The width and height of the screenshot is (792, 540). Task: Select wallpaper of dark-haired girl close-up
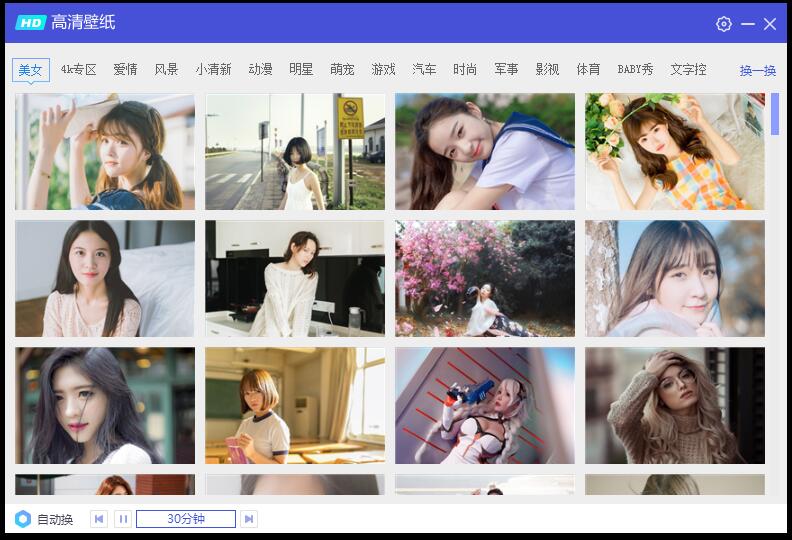click(105, 405)
